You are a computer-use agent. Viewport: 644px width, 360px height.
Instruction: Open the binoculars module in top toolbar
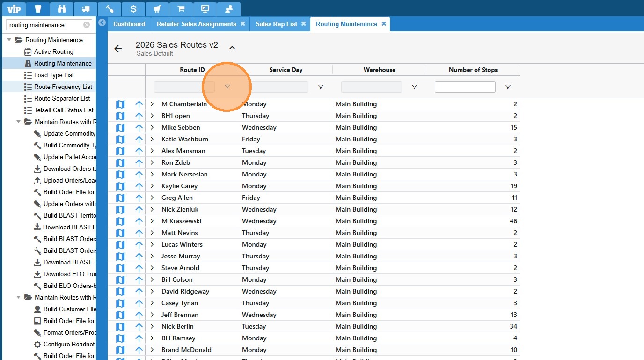point(62,9)
